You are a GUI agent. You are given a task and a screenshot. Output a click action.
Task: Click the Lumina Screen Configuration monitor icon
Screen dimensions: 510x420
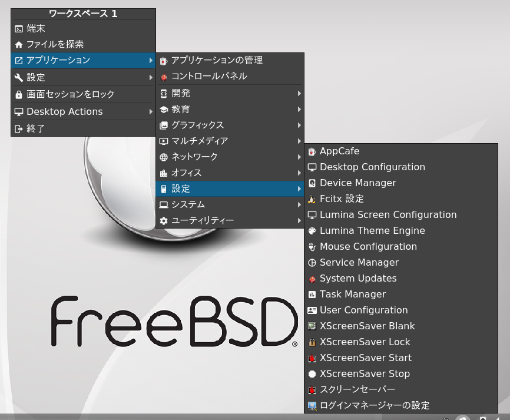pos(312,215)
